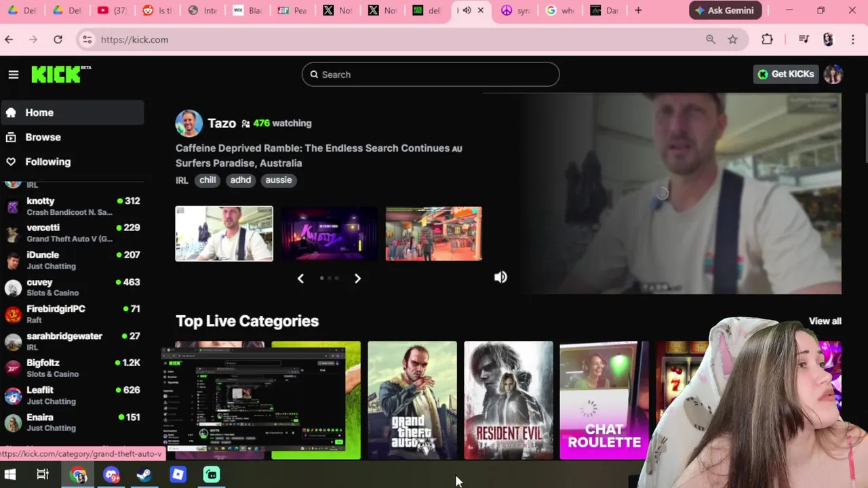The height and width of the screenshot is (488, 868).
Task: Open the Grand Theft Auto V category card
Action: tap(412, 400)
